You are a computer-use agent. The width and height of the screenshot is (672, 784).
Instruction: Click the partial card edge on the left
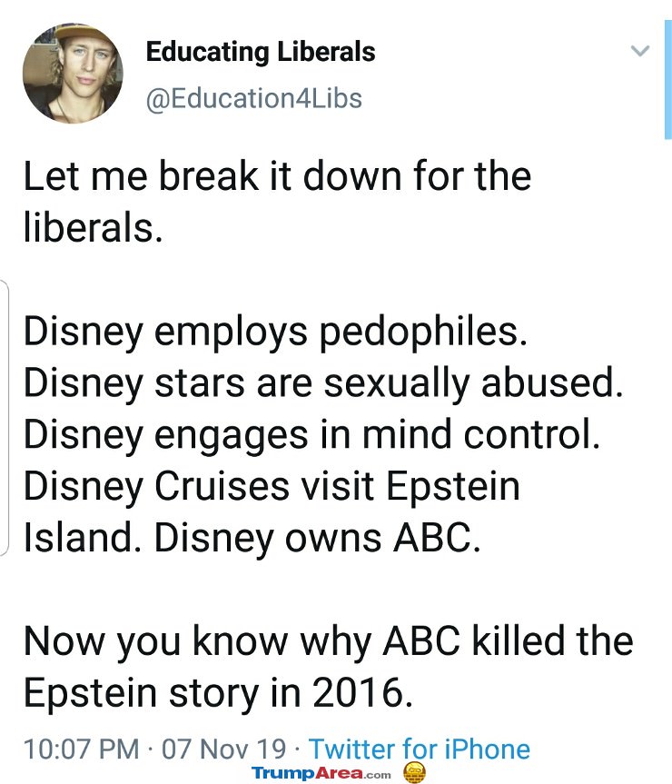coord(5,418)
